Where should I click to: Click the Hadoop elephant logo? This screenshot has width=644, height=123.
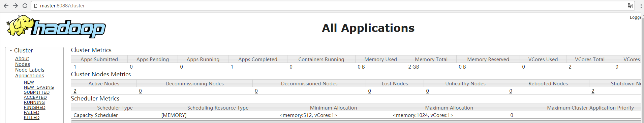click(x=56, y=27)
